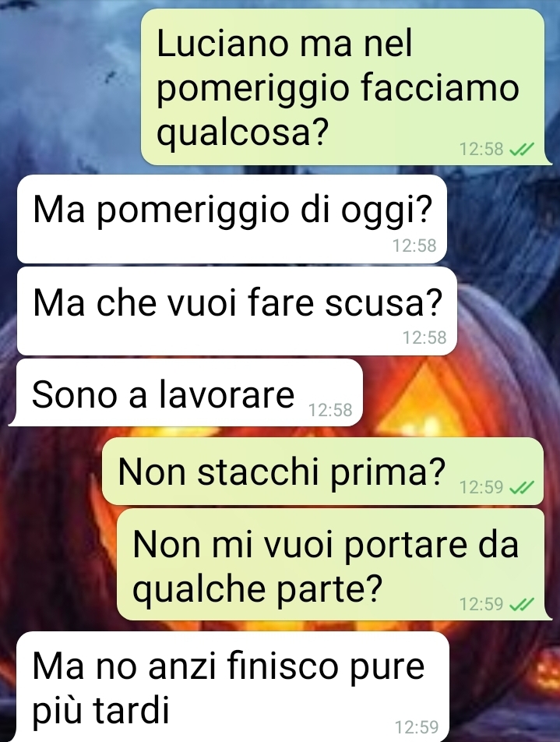Tap the dark sky wallpaper left of first message
The width and height of the screenshot is (560, 742).
71,85
